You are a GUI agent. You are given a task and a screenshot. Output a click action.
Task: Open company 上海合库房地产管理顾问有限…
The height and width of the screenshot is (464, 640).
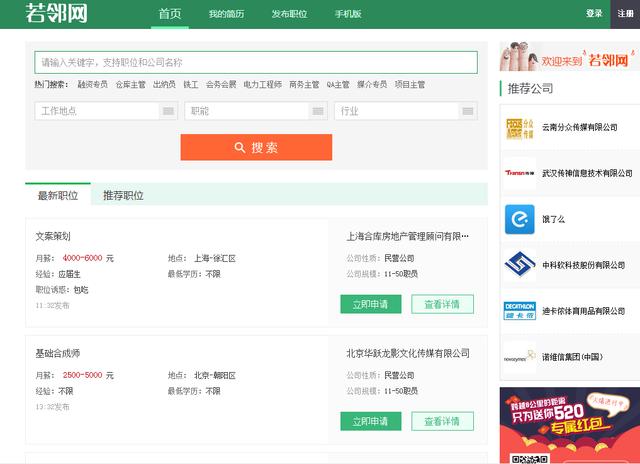(408, 236)
